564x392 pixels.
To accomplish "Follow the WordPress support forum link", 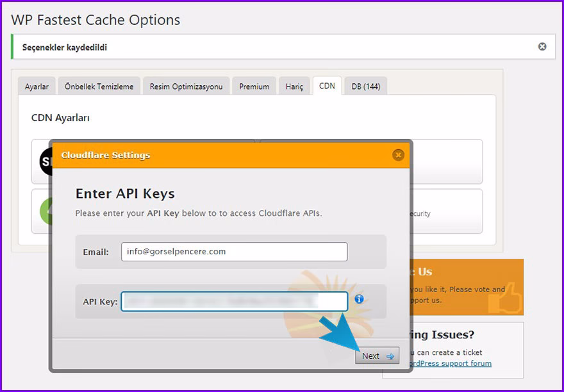I will tap(451, 363).
